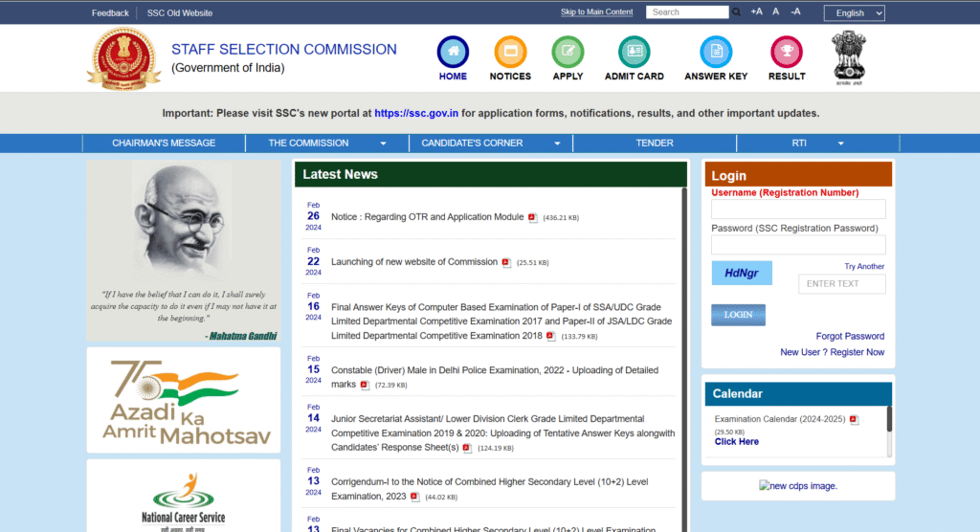Open the Result trophy icon
This screenshot has height=532, width=980.
(x=787, y=52)
